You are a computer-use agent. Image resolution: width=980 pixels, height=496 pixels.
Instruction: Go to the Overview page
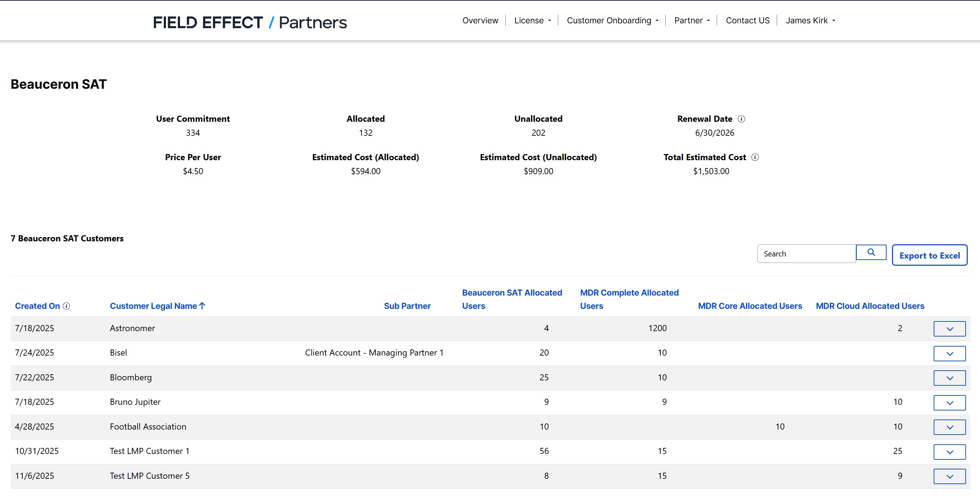(480, 20)
